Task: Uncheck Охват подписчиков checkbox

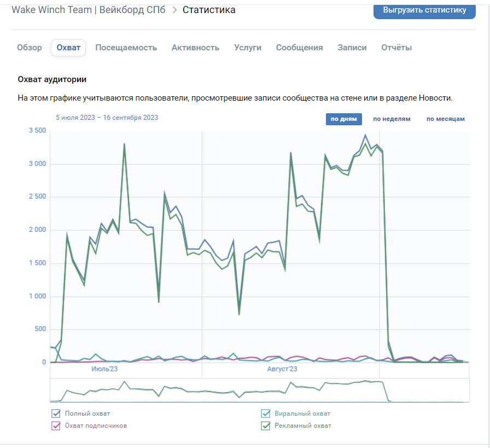Action: pos(56,426)
